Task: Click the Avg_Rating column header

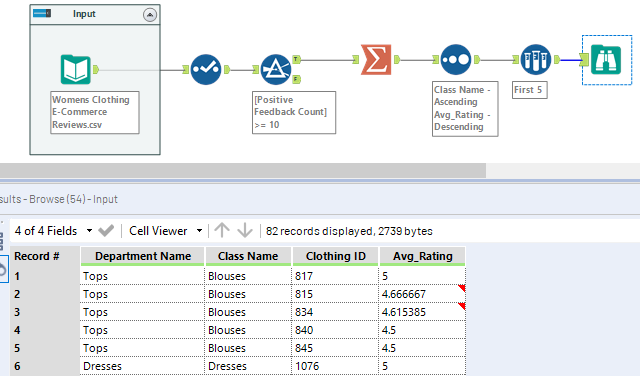Action: (x=422, y=256)
